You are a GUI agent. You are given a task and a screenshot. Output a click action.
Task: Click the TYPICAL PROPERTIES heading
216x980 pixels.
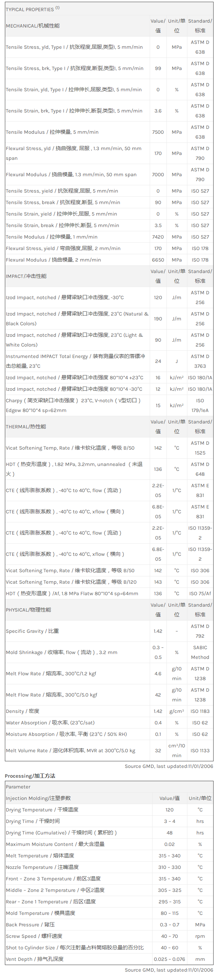30,9
